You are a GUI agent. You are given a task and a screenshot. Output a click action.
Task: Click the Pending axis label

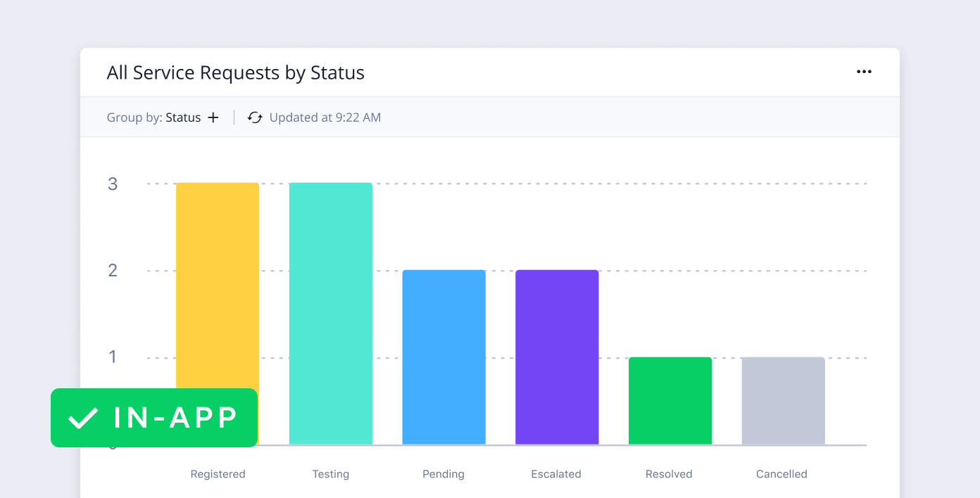(x=444, y=474)
